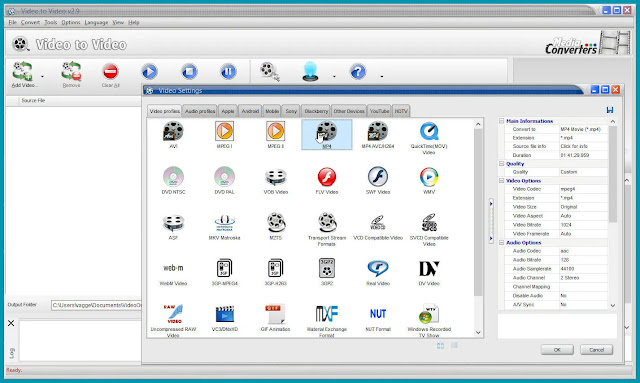
Task: Click the blue lamp toolbar icon
Action: pyautogui.click(x=310, y=71)
